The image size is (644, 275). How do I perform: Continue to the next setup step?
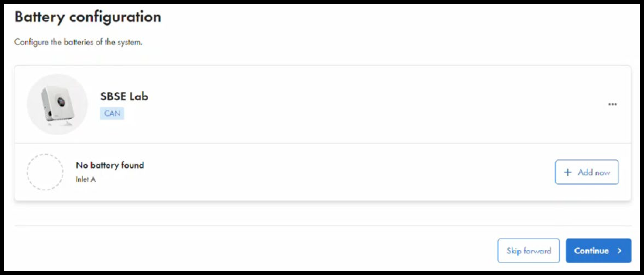[598, 251]
